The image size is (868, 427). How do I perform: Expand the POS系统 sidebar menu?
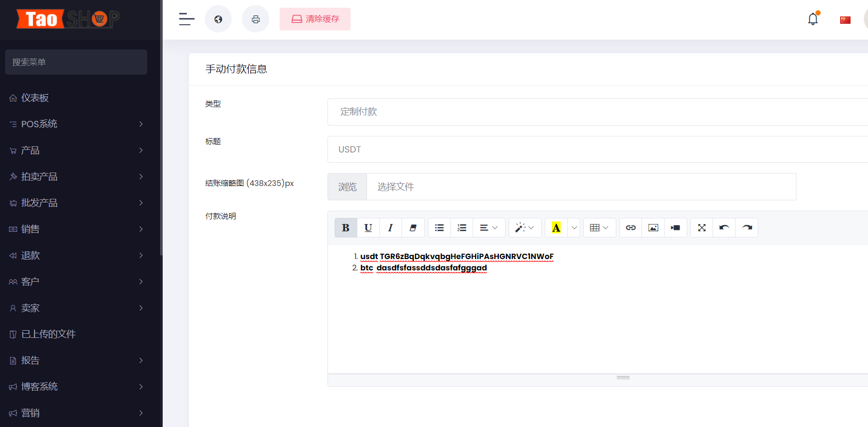tap(76, 124)
